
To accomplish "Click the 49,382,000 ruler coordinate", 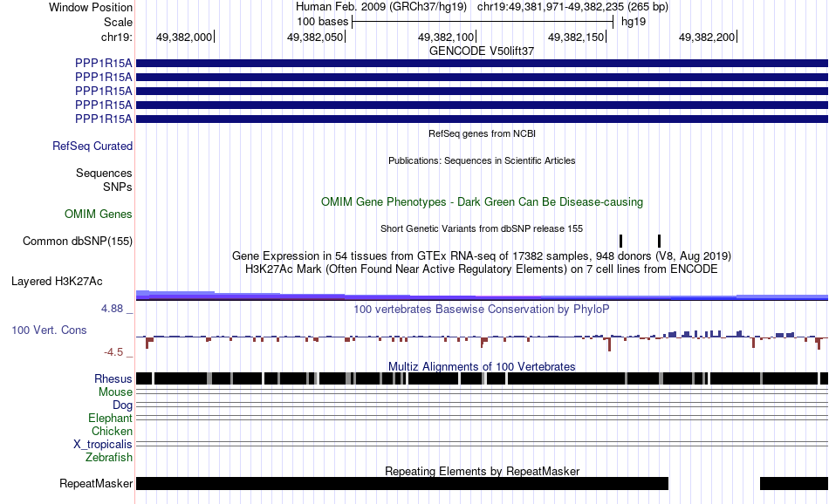I will (x=184, y=37).
